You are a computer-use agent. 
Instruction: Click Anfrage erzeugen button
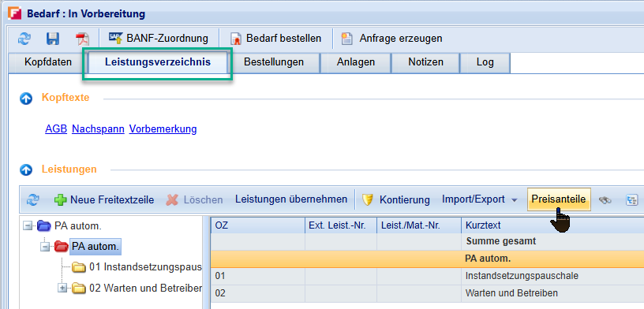(391, 39)
